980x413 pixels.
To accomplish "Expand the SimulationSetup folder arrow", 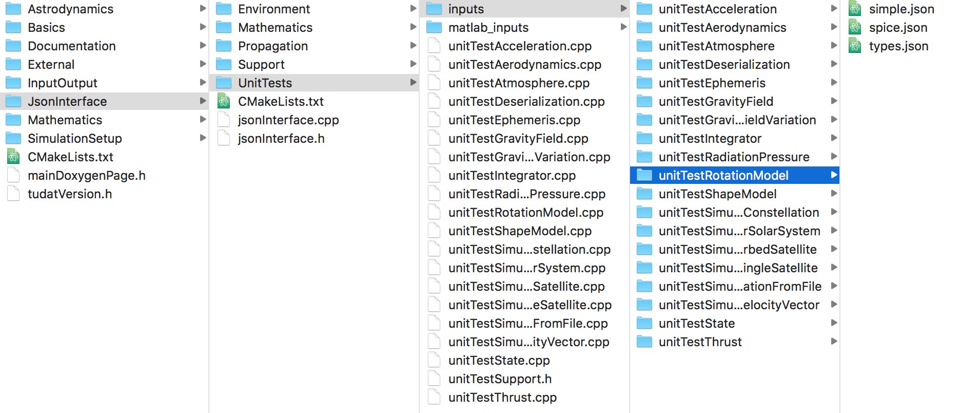I will [203, 138].
